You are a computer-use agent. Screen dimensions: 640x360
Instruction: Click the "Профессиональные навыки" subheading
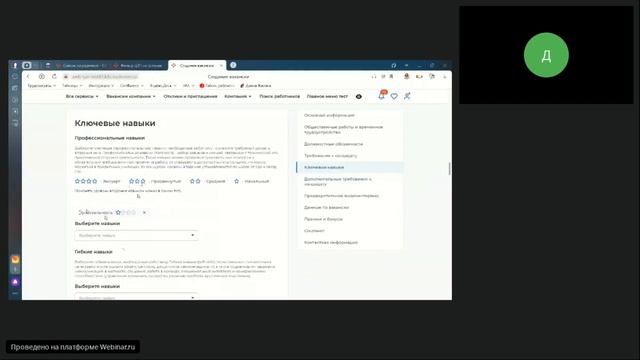[x=110, y=138]
